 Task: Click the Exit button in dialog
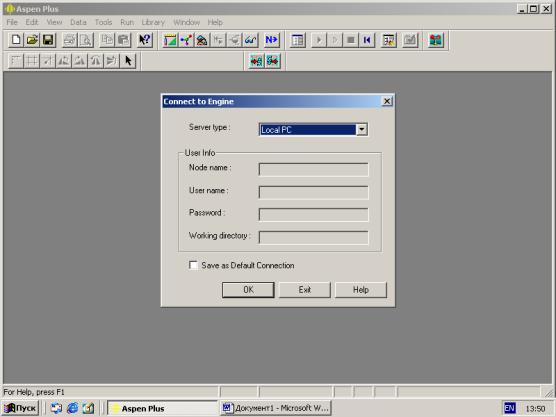tap(305, 290)
